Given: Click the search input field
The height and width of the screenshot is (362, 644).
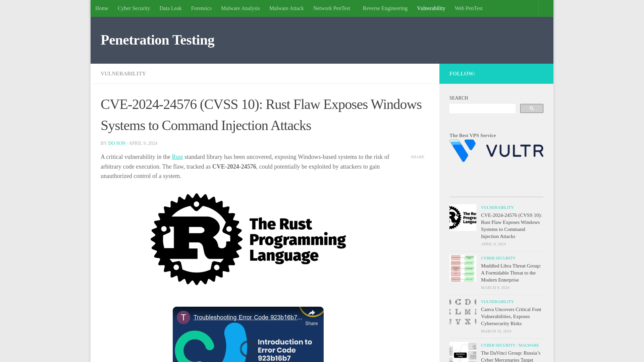Looking at the screenshot, I should pos(482,108).
